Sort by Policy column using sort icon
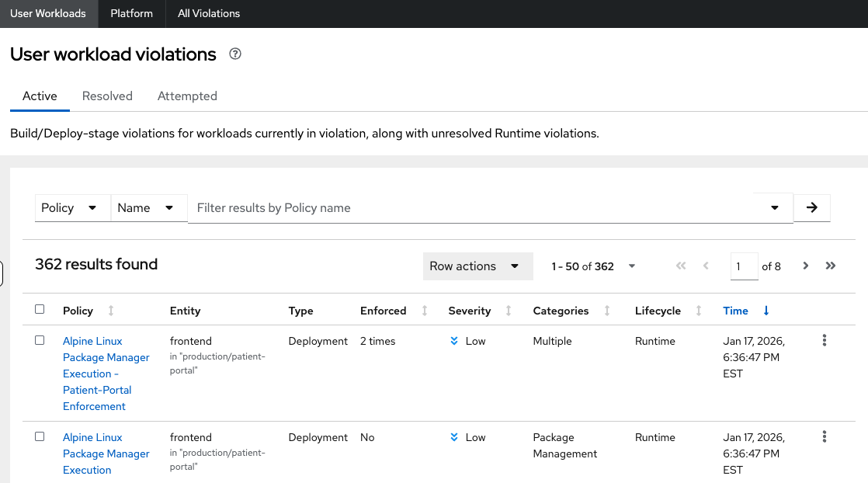Image resolution: width=868 pixels, height=483 pixels. tap(111, 311)
